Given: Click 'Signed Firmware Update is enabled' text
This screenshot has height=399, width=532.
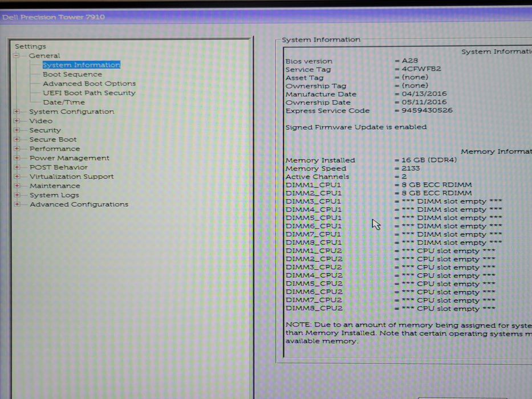Looking at the screenshot, I should pos(356,127).
